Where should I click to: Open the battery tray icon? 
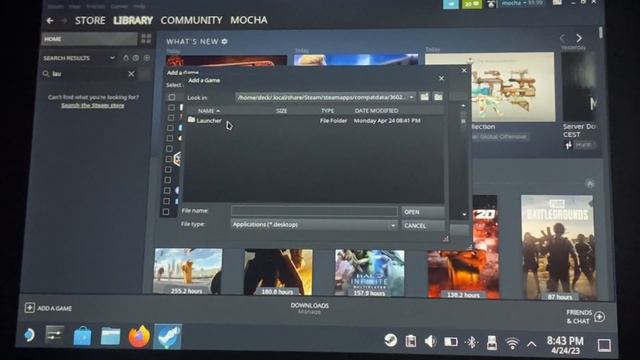[451, 342]
